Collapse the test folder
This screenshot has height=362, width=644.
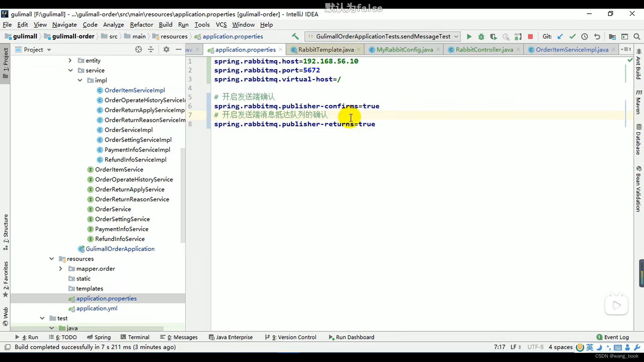(x=42, y=318)
